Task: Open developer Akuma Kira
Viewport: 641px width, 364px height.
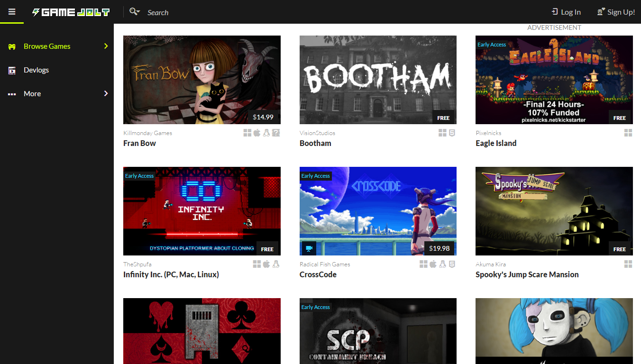Action: coord(491,264)
